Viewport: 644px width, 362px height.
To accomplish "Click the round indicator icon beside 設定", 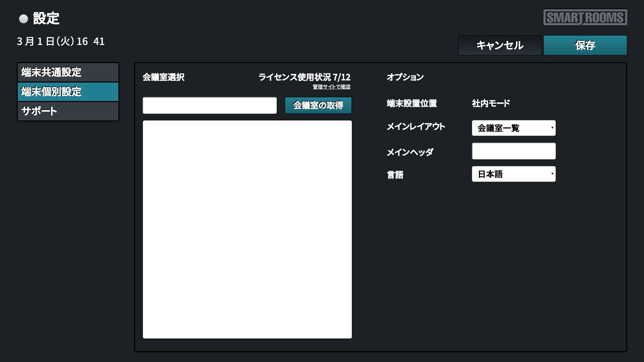I will coord(23,19).
